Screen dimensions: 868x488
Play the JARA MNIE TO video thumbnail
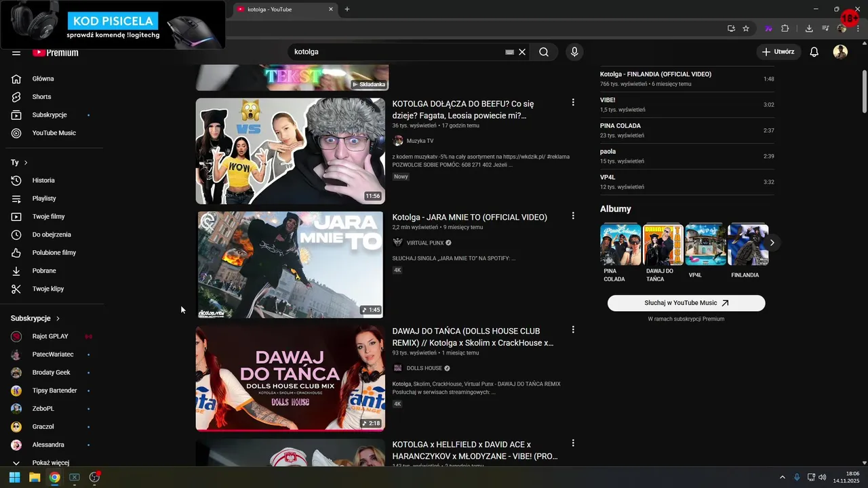[290, 264]
